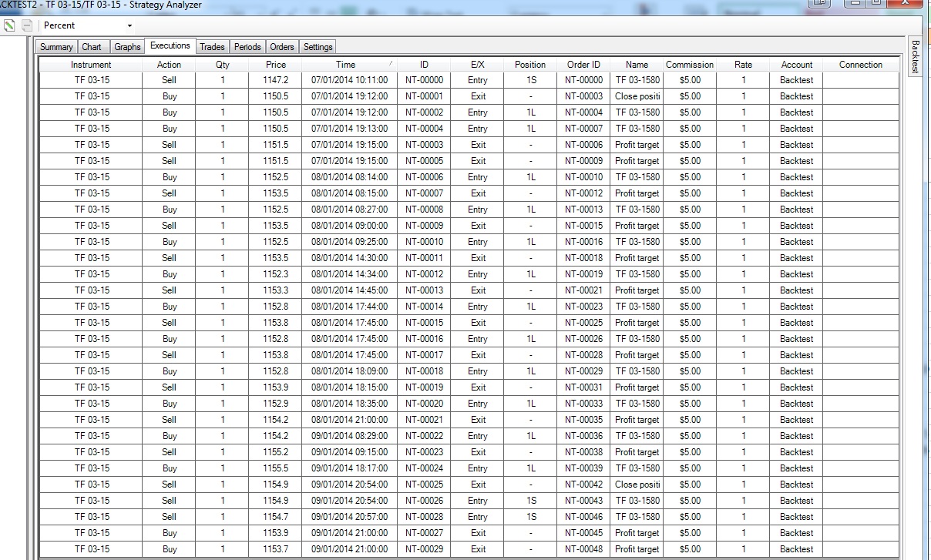Click the Order ID column header
Image resolution: width=931 pixels, height=560 pixels.
583,65
